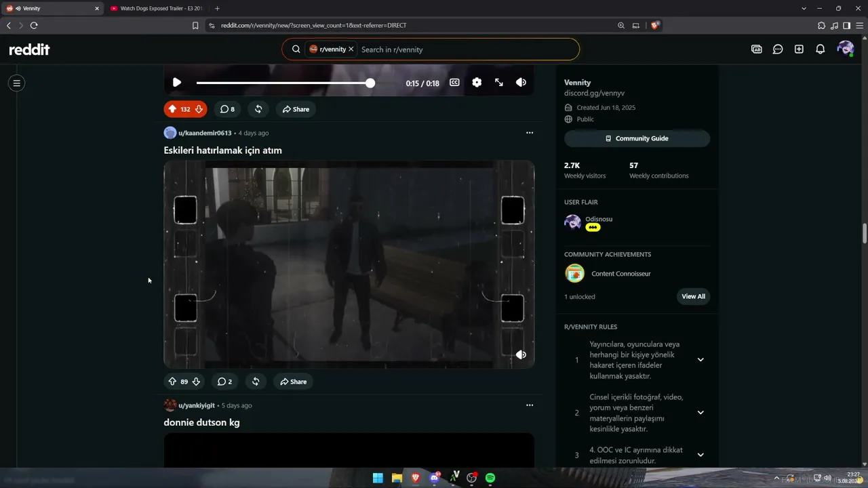This screenshot has width=868, height=488.
Task: Downvote the post with 89 votes
Action: click(x=196, y=382)
